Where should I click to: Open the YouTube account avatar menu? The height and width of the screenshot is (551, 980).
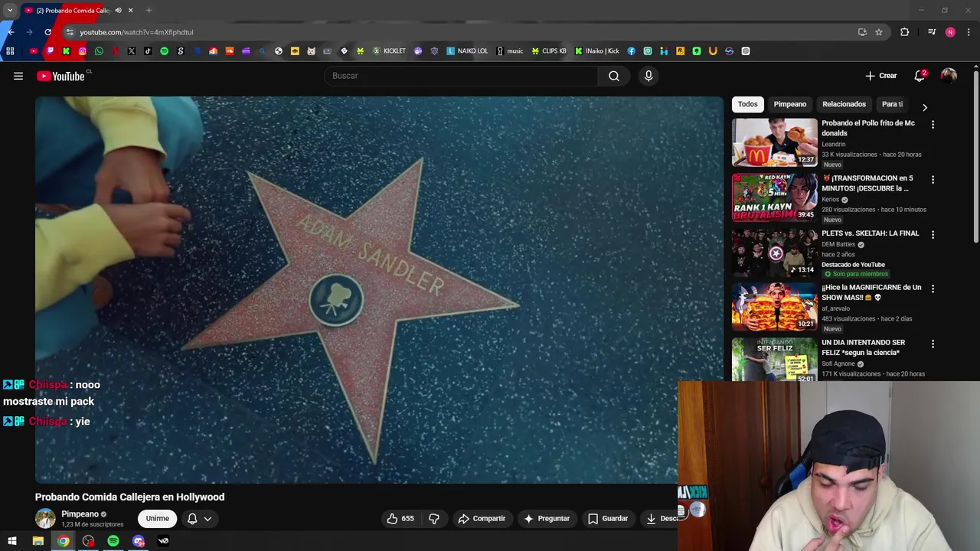(x=949, y=76)
